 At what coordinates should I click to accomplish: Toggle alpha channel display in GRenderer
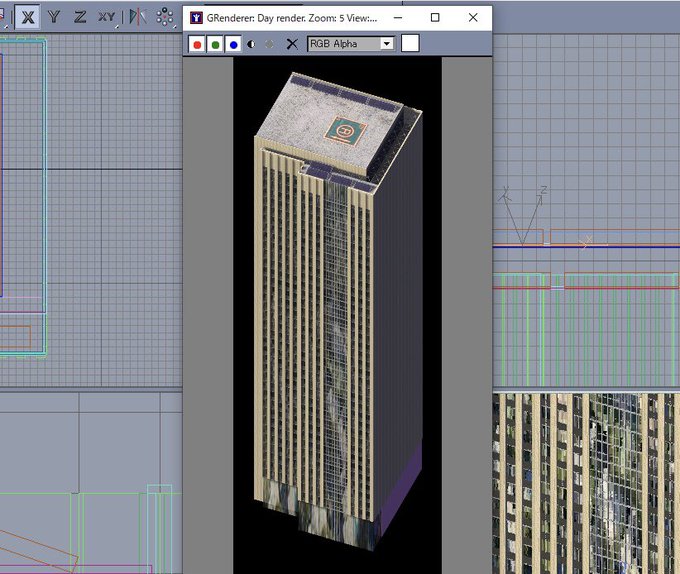[251, 44]
